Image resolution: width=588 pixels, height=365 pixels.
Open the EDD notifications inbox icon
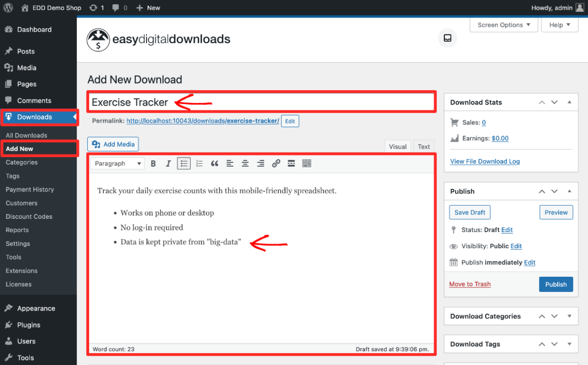click(x=447, y=38)
